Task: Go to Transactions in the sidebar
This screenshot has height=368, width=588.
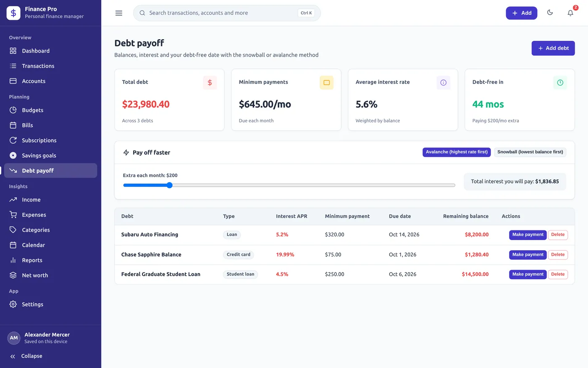Action: (50, 66)
